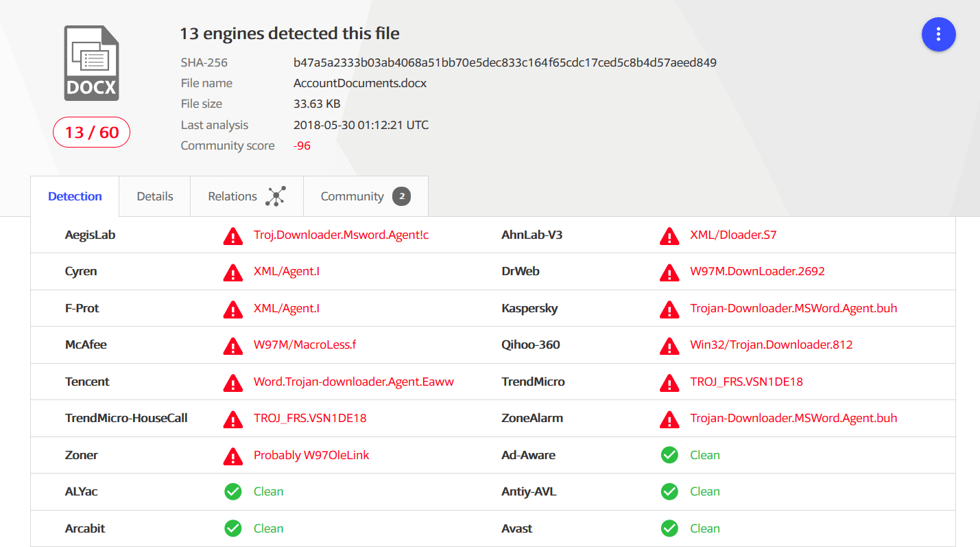The image size is (980, 547).
Task: Click the Qihoo-360 red warning icon
Action: (x=669, y=346)
